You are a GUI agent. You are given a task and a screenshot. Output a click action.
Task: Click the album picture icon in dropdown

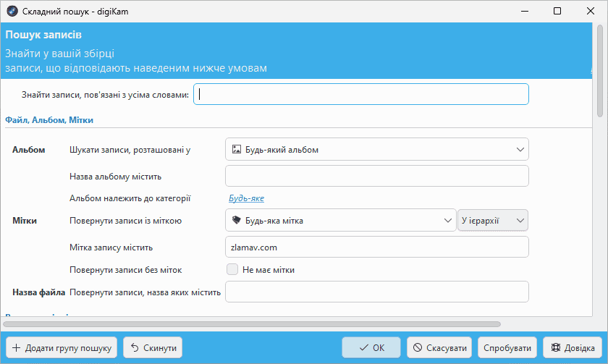point(236,150)
